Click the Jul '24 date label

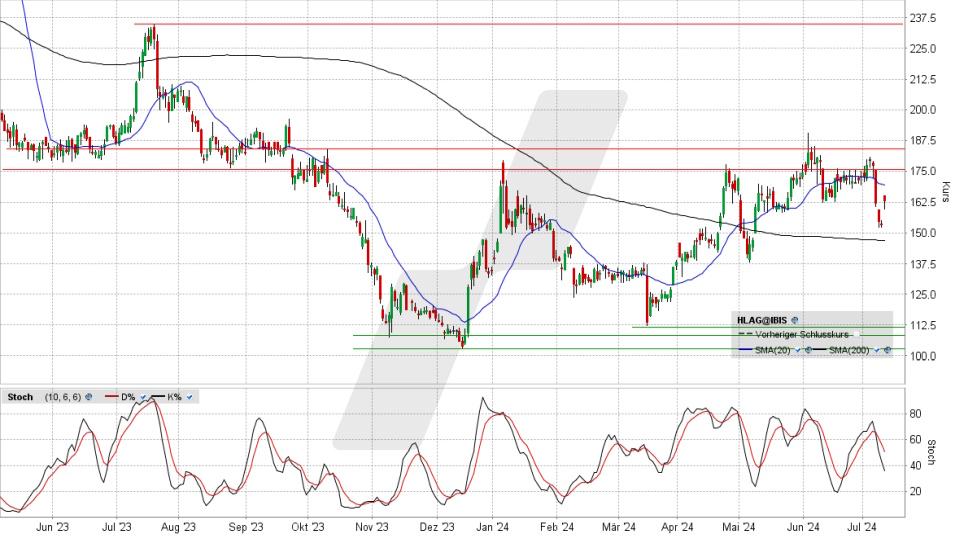[863, 527]
